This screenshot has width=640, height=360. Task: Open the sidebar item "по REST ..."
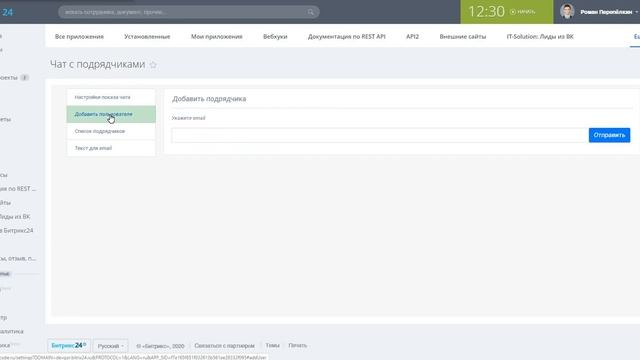click(18, 189)
